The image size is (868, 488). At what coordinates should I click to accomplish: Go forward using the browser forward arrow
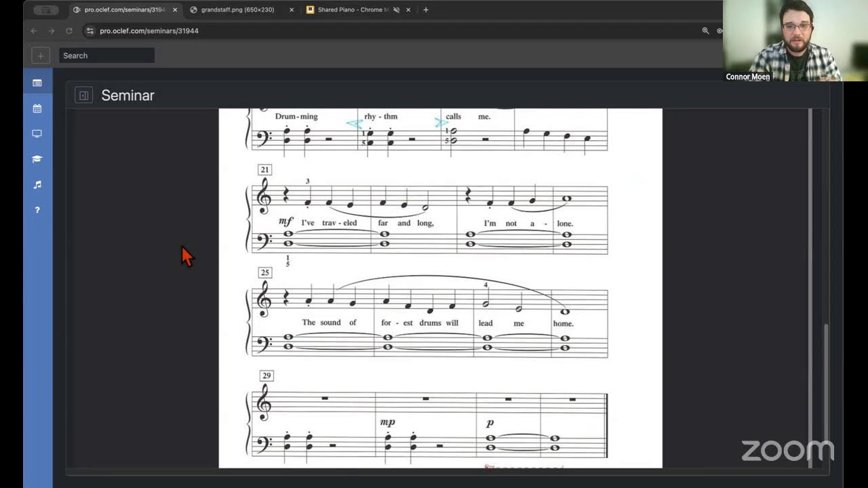coord(52,30)
